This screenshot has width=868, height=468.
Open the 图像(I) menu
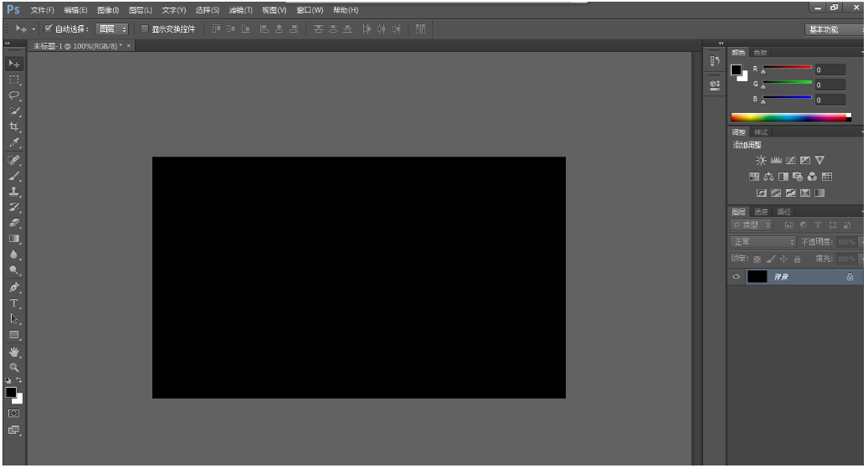coord(108,11)
